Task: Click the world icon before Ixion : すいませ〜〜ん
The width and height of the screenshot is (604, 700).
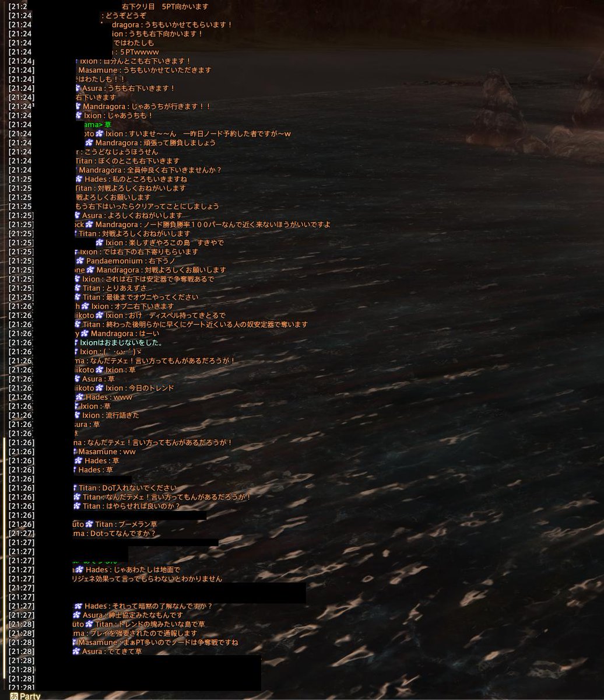Action: (100, 134)
